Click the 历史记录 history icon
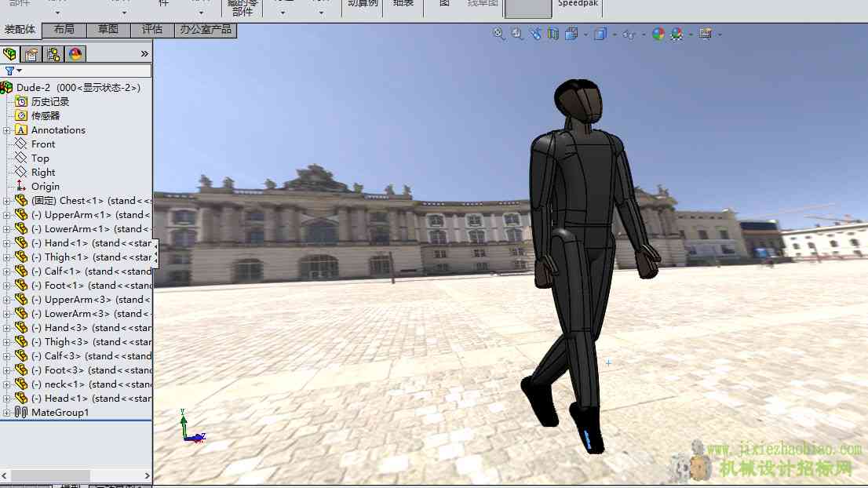This screenshot has height=488, width=868. coord(21,101)
